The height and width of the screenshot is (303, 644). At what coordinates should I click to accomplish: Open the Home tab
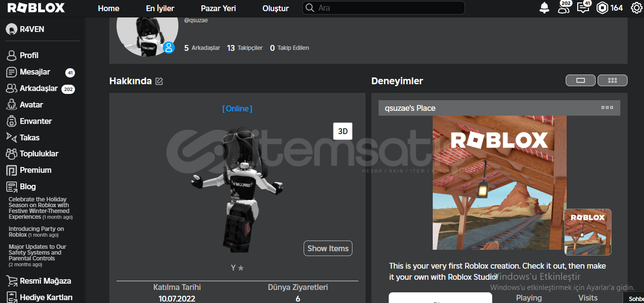[x=108, y=8]
